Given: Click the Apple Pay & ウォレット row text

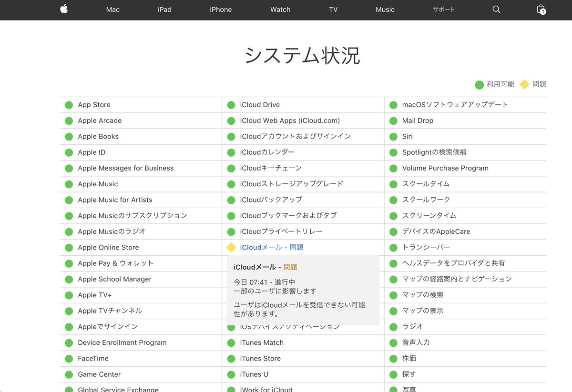Looking at the screenshot, I should click(x=116, y=263).
